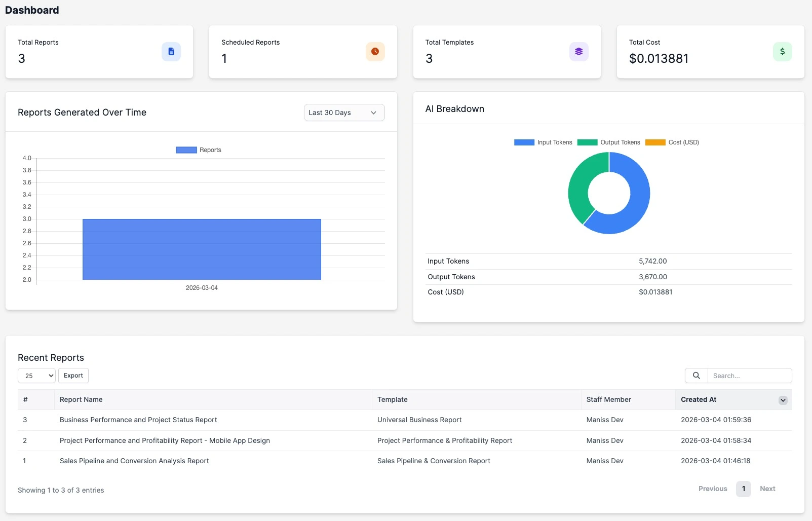Select the Template column header
This screenshot has width=812, height=521.
click(392, 399)
